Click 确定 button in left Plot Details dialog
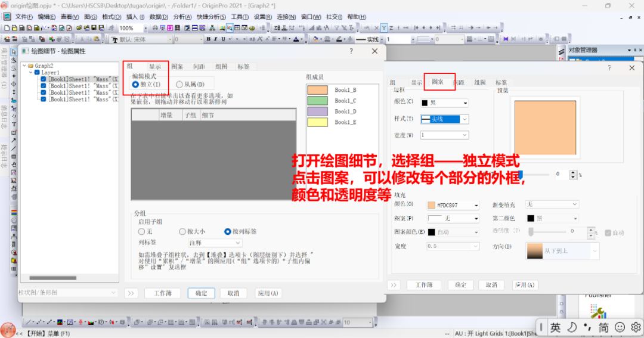 [202, 293]
